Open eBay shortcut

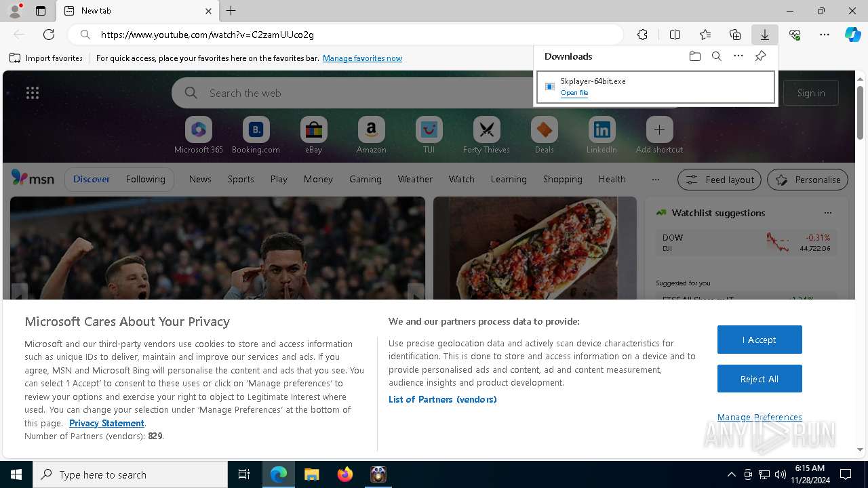(313, 136)
